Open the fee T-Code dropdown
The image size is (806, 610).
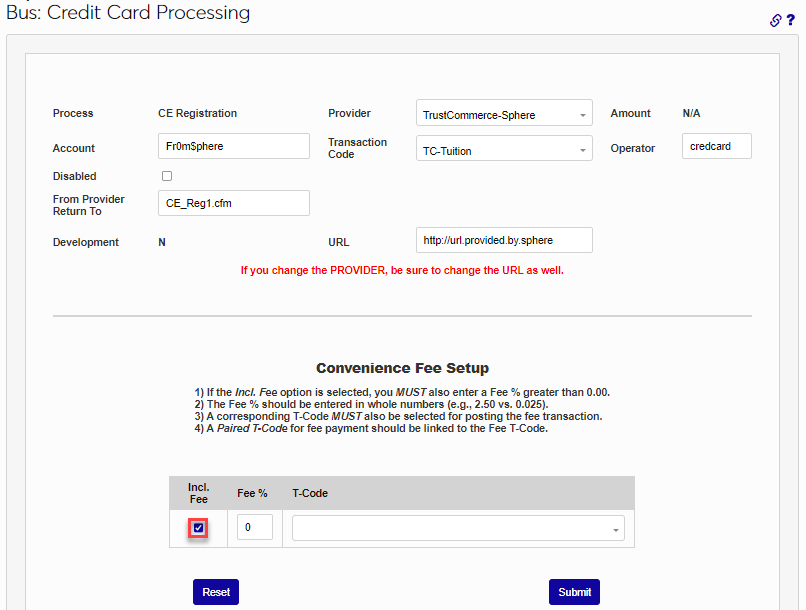pos(458,528)
